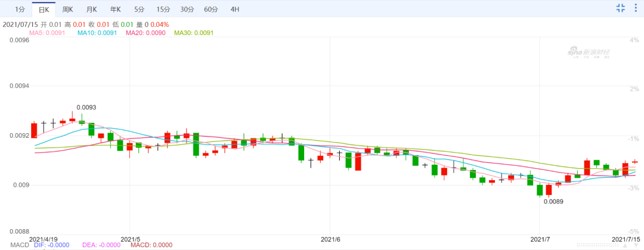644x250 pixels.
Task: Click the 0.0093 high price annotation
Action: (86, 107)
